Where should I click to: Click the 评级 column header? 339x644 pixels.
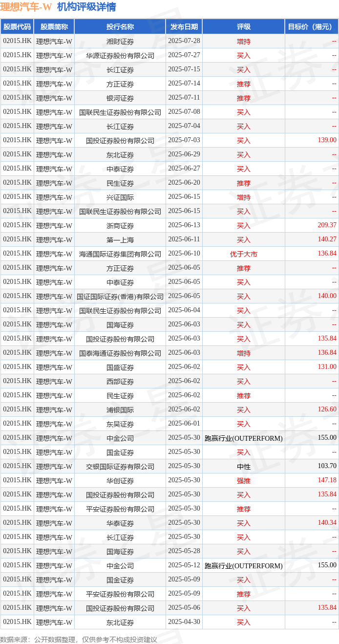coord(244,27)
